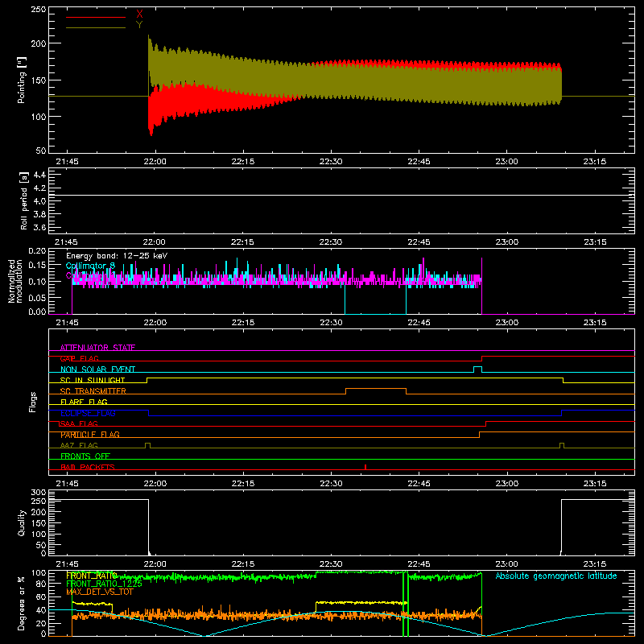Screen dimensions: 644x644
Task: Click the ATTENUATOR_STATE flag label
Action: point(97,348)
